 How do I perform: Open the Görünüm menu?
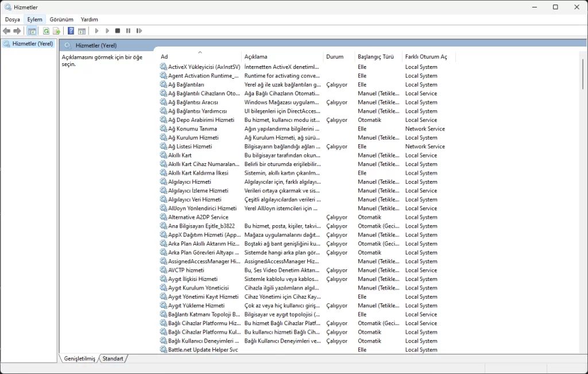tap(61, 20)
